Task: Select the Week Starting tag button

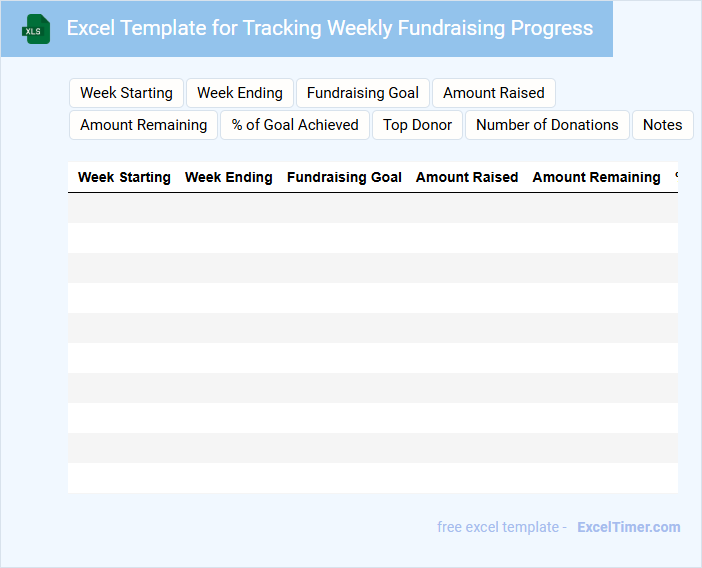Action: pyautogui.click(x=126, y=93)
